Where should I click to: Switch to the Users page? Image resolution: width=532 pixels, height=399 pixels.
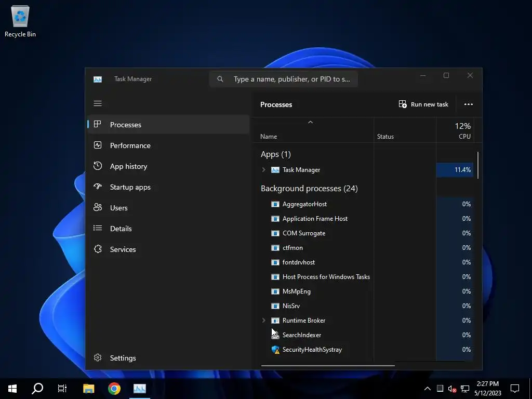(169, 208)
